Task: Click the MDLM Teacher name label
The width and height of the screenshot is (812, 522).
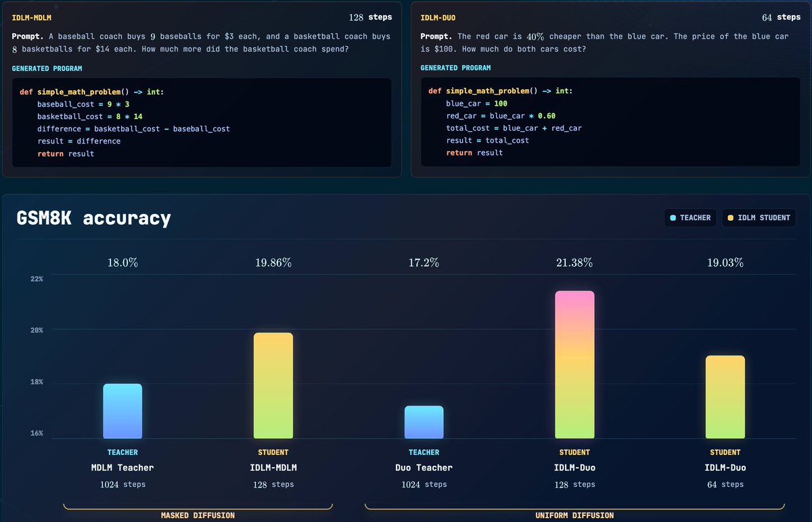Action: [122, 468]
